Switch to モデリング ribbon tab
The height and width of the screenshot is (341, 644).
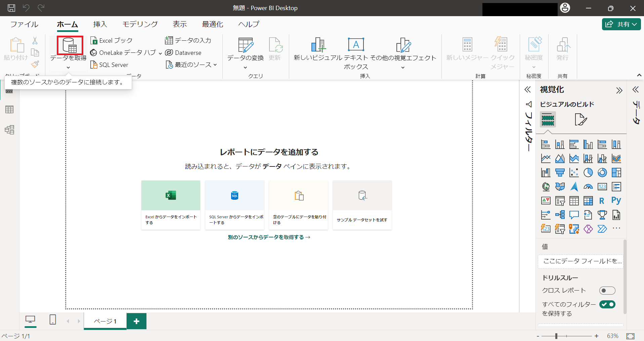140,24
